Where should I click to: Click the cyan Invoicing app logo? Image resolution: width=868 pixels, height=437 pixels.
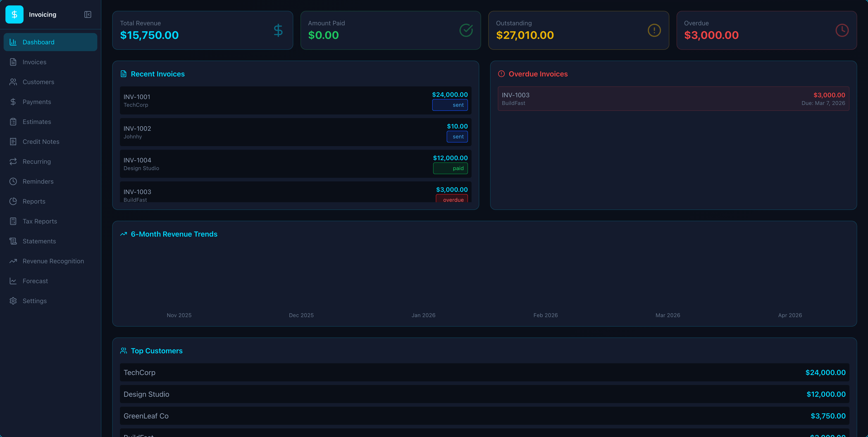click(14, 14)
